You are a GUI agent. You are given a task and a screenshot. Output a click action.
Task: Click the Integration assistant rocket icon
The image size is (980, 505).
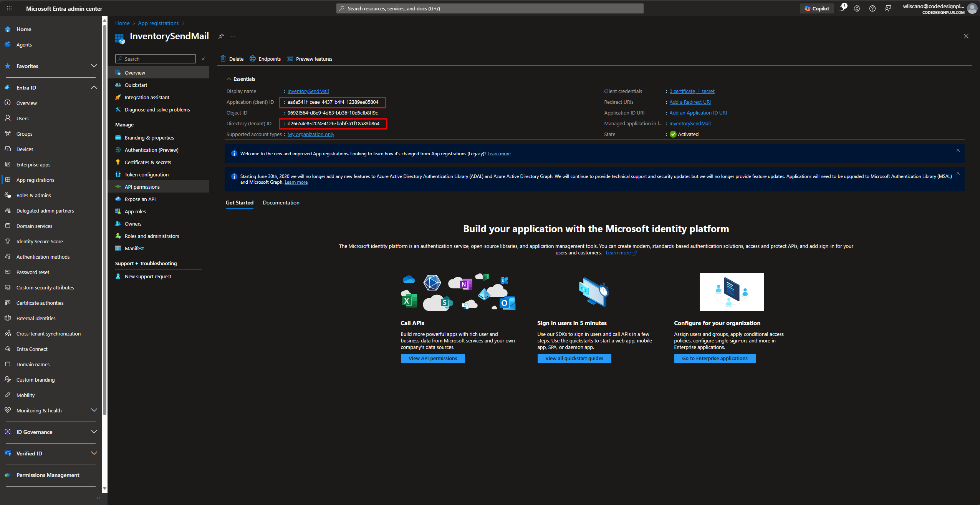pos(118,97)
